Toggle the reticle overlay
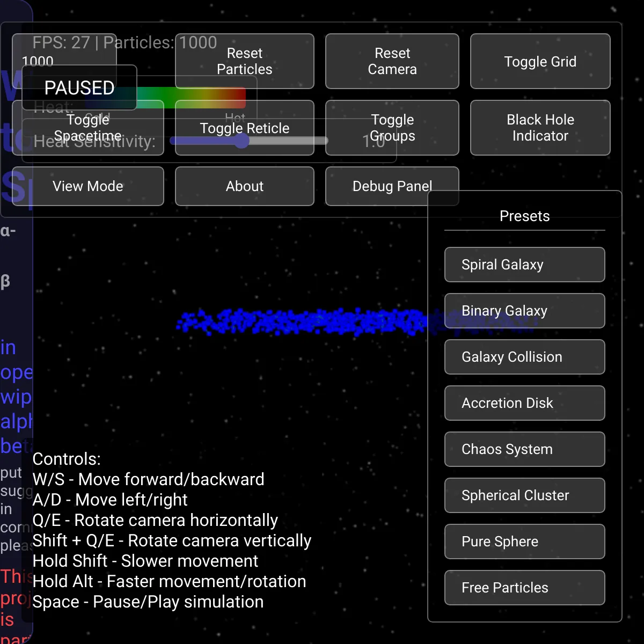 pyautogui.click(x=245, y=128)
